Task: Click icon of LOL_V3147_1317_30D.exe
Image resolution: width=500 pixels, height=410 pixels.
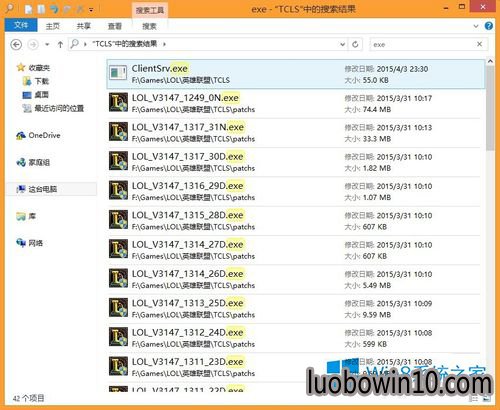Action: tap(118, 161)
